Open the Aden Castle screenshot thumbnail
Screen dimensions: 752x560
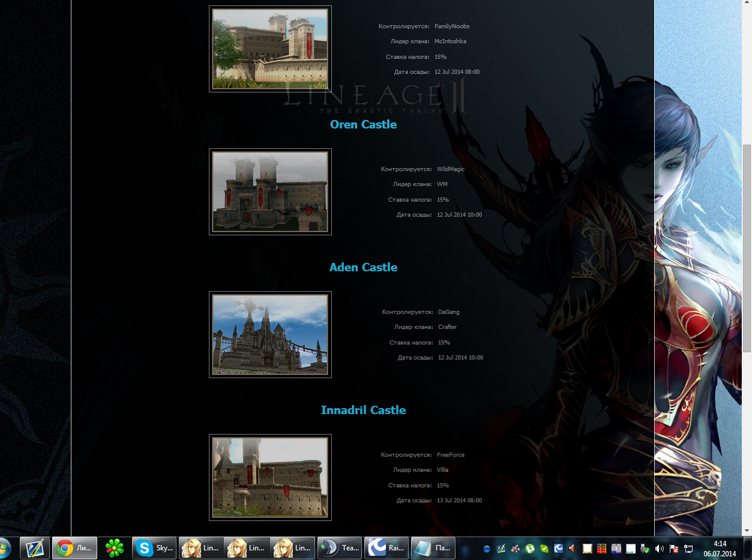[x=270, y=334]
